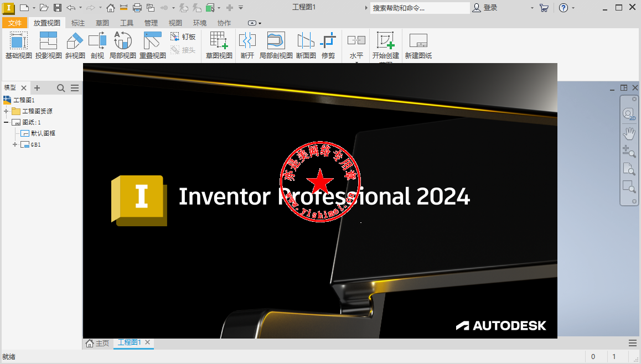Click the 水平 horizontal alignment tool

(356, 45)
